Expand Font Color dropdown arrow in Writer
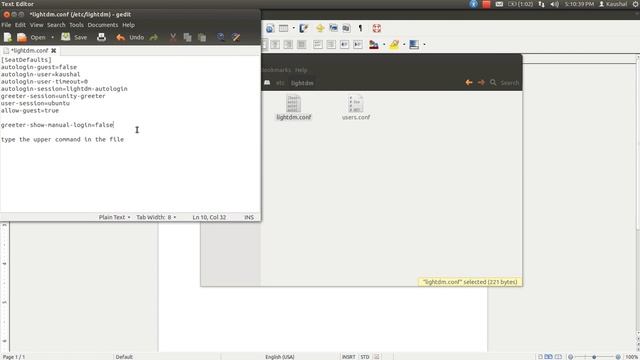Viewport: 640px width, 360px height. pyautogui.click(x=384, y=44)
